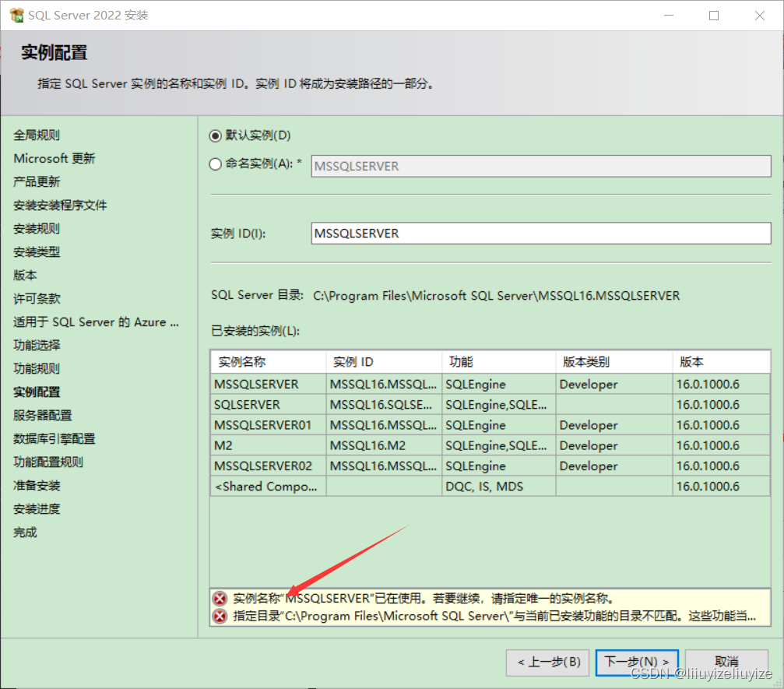Select 功能规则 step in sidebar
The image size is (784, 689).
coord(37,369)
